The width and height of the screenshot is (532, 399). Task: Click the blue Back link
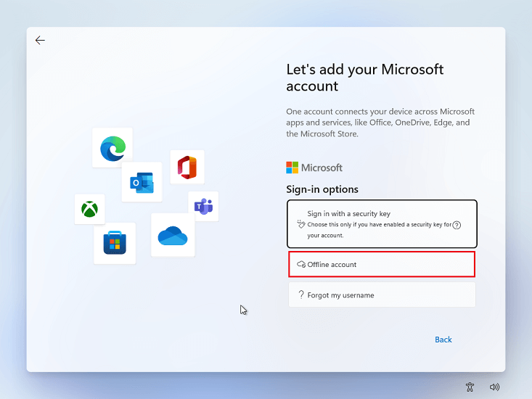coord(443,340)
